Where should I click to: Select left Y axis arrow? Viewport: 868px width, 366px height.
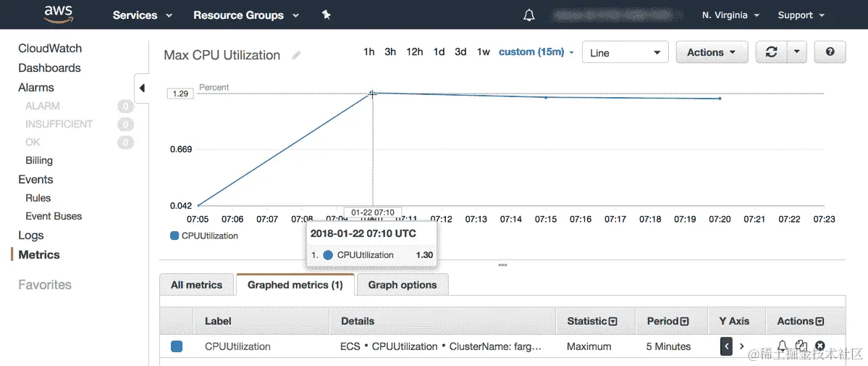tap(727, 346)
